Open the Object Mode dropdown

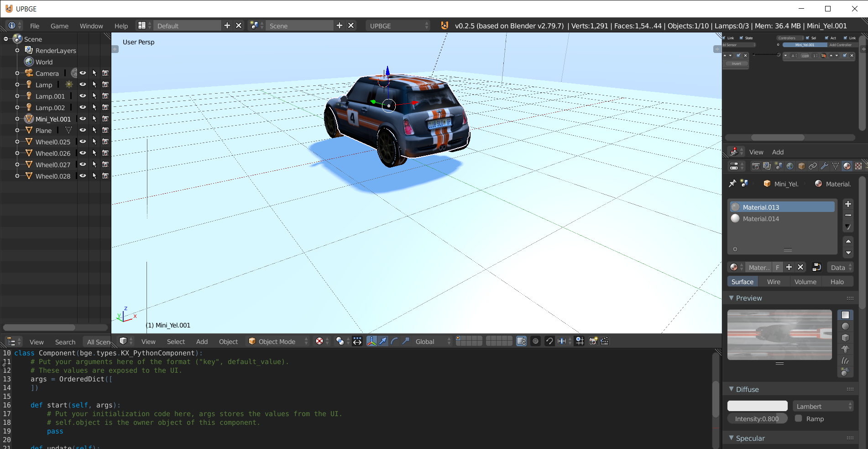(x=278, y=341)
